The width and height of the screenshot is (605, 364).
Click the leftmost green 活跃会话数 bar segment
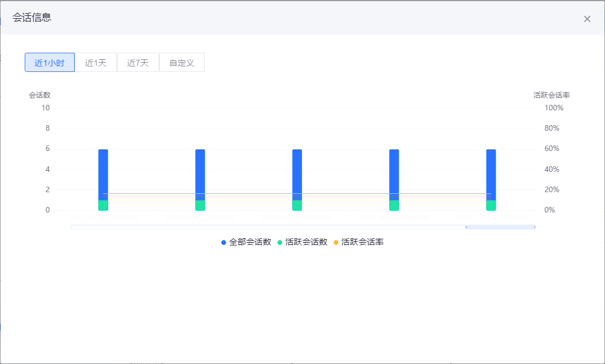103,205
